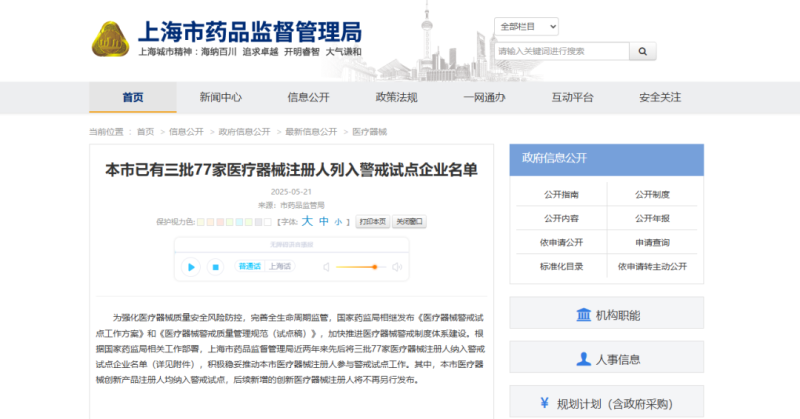Image resolution: width=800 pixels, height=419 pixels.
Task: Click the keyword search input field
Action: [560, 50]
